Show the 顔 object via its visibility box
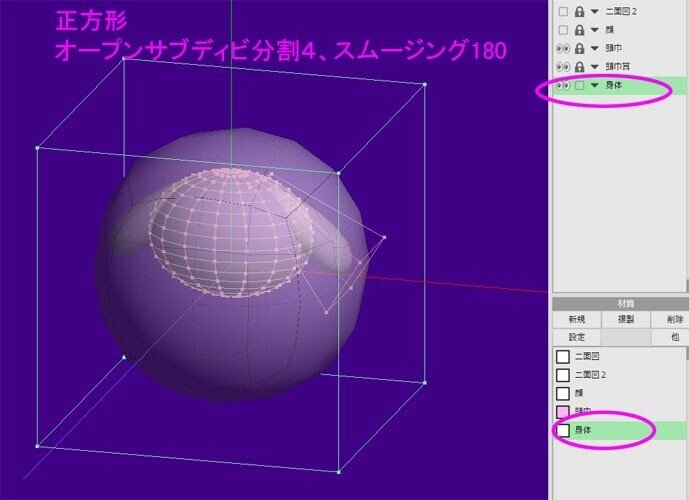The width and height of the screenshot is (689, 500). pyautogui.click(x=563, y=30)
